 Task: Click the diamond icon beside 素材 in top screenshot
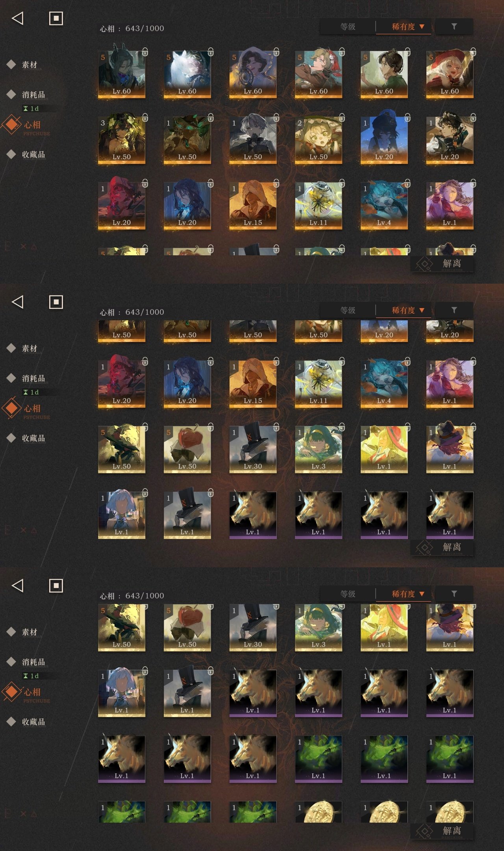[x=11, y=64]
